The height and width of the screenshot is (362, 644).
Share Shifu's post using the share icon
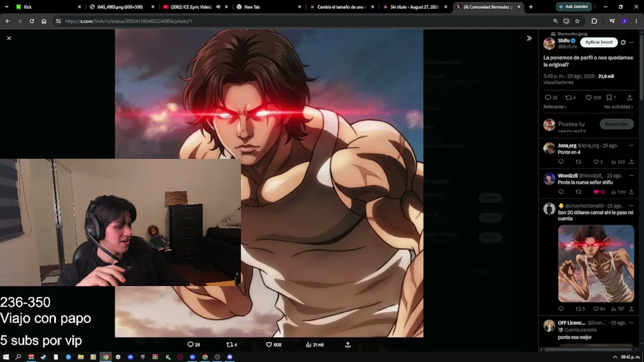coord(629,98)
